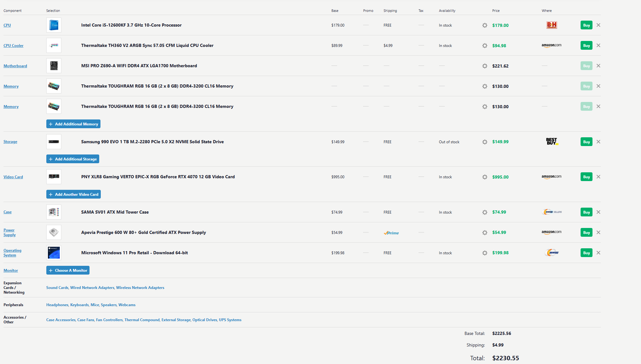
Task: Open the CPU Cooler category link
Action: click(x=13, y=46)
